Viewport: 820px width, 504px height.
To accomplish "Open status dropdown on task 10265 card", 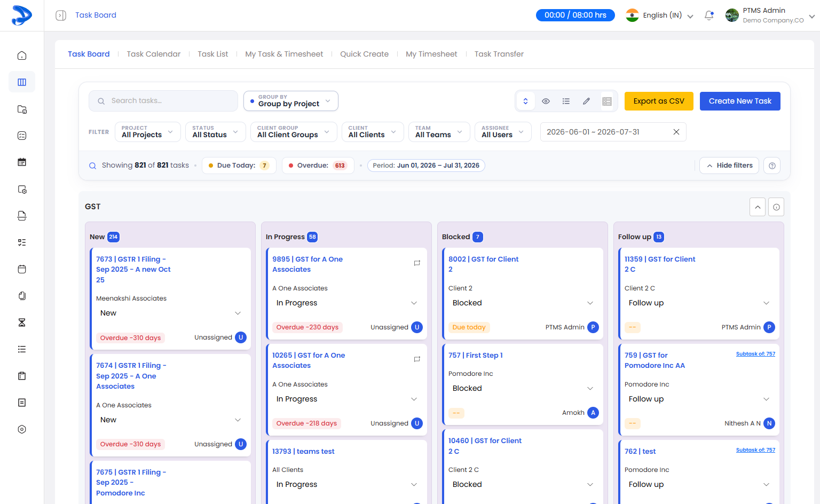I will click(347, 399).
